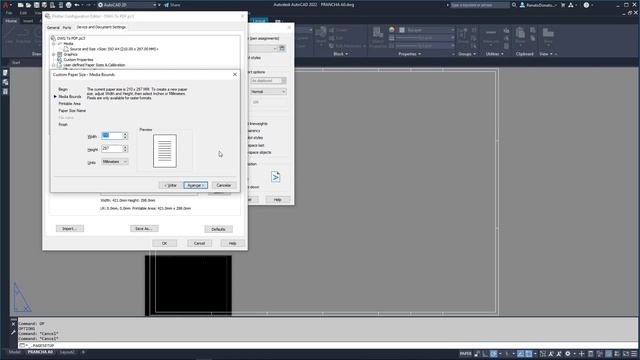Switch to the PRANCHA A0 layout tab

tap(40, 352)
